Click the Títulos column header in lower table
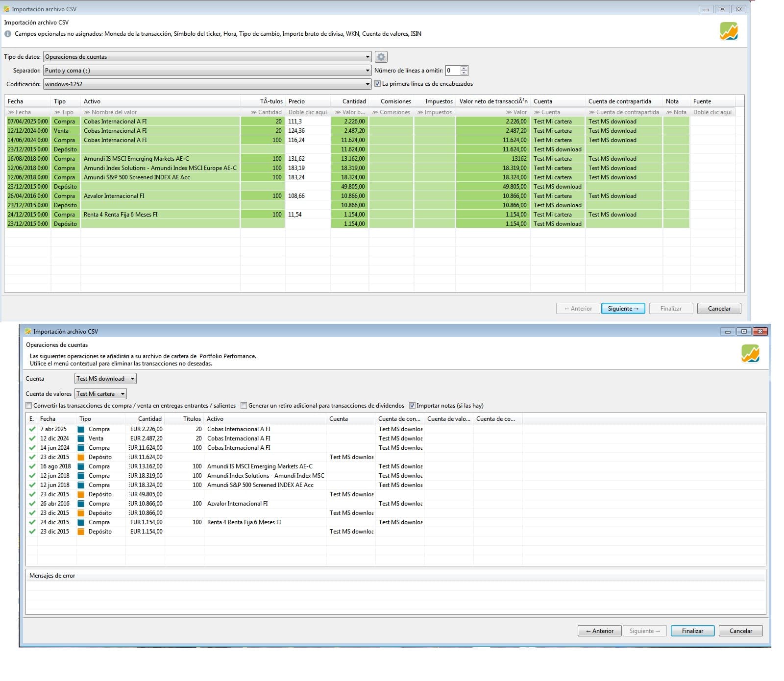Viewport: 784px width, 681px height. coord(184,419)
